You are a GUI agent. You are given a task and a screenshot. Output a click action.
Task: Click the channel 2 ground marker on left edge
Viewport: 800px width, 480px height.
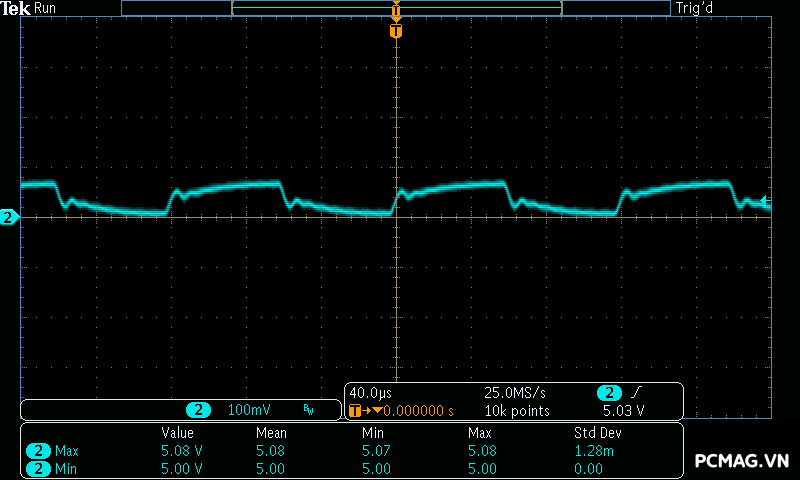pyautogui.click(x=9, y=217)
